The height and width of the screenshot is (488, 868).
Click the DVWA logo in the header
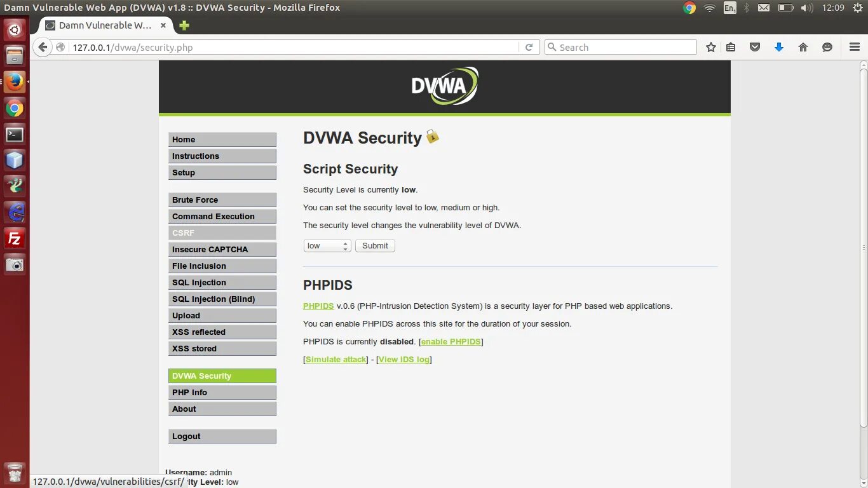[445, 86]
